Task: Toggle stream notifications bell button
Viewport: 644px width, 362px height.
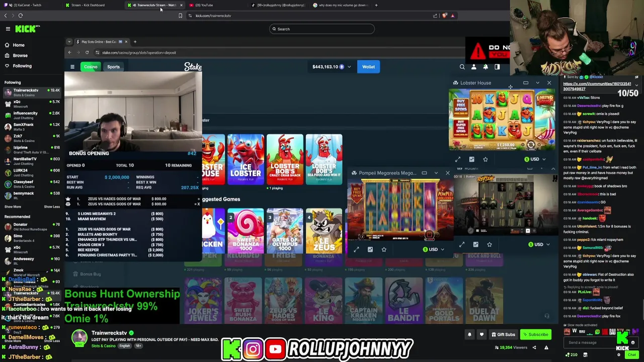Action: point(469,334)
